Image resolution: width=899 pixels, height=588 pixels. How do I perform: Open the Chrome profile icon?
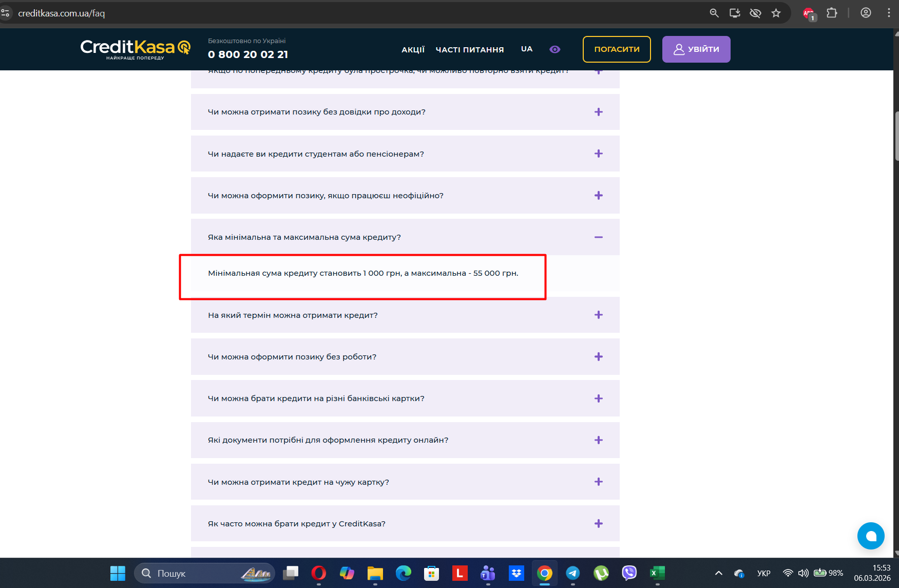point(866,13)
